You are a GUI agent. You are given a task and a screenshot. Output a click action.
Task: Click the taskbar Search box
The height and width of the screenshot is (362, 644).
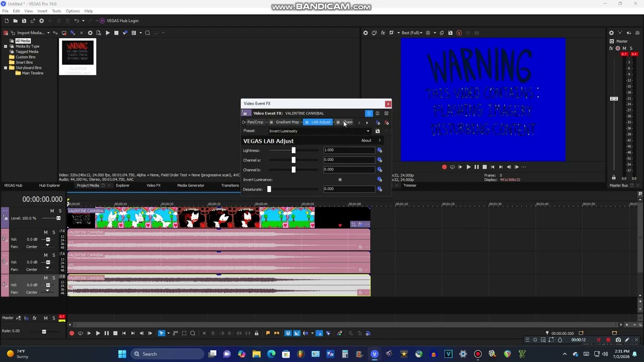pos(169,354)
